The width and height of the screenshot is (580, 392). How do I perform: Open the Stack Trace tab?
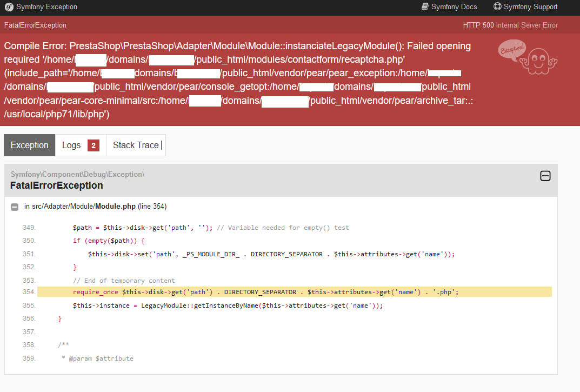pyautogui.click(x=136, y=145)
